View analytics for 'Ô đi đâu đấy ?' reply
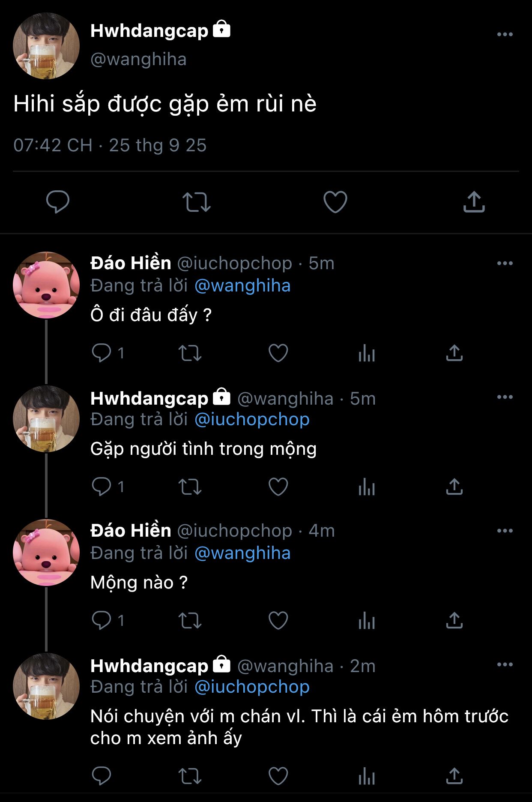532x802 pixels. [367, 353]
